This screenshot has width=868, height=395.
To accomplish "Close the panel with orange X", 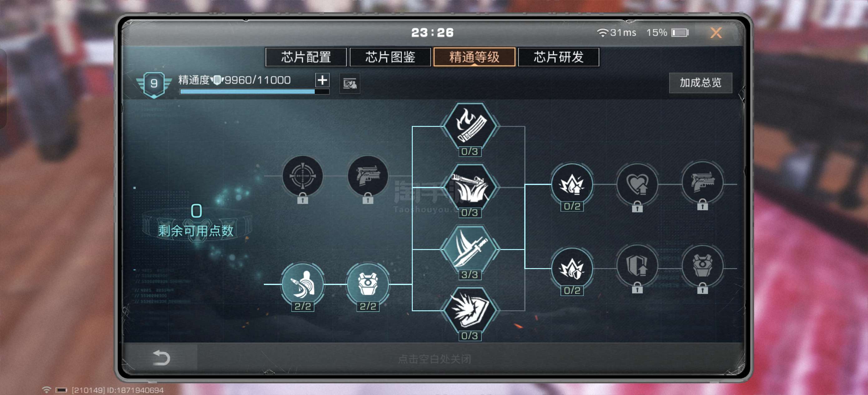I will click(716, 33).
